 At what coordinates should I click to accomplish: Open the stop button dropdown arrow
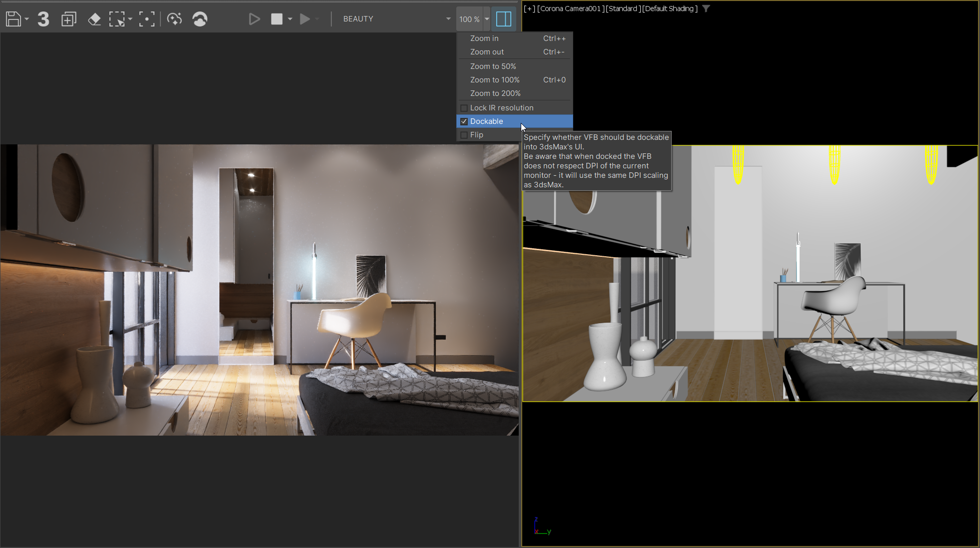[290, 19]
